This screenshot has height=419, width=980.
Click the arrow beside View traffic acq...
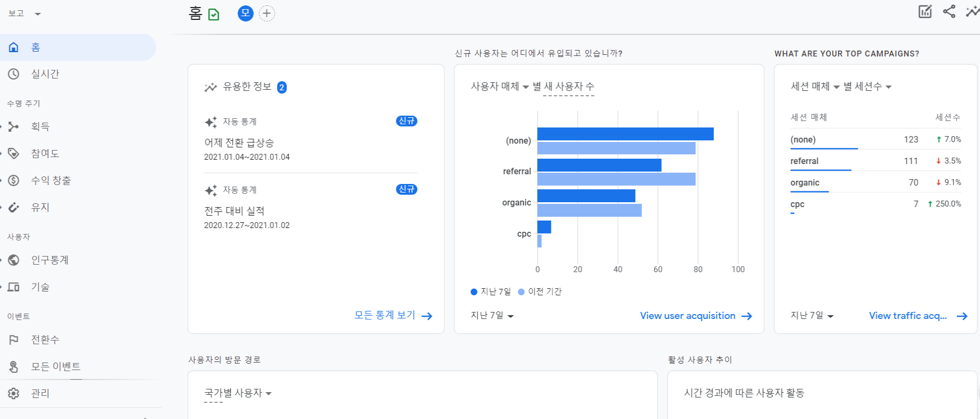962,316
